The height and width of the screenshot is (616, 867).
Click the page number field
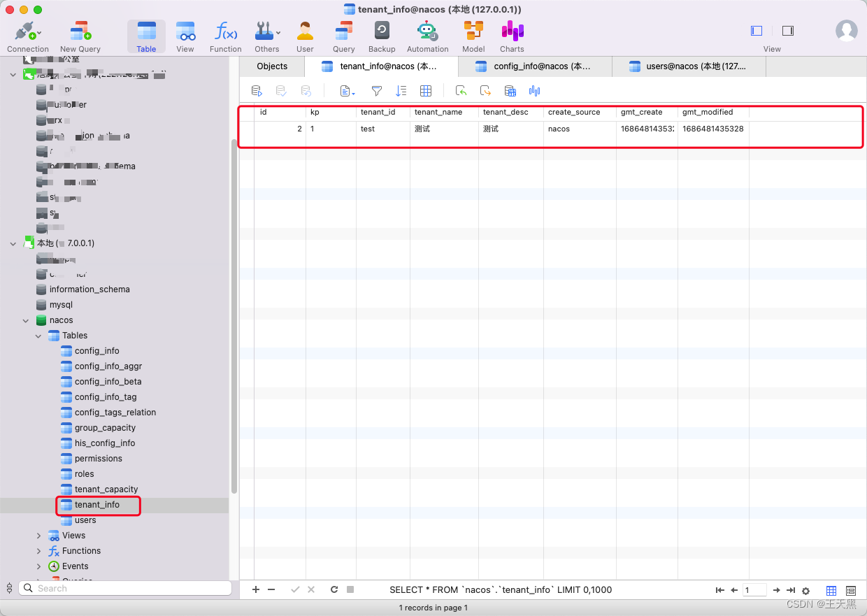pyautogui.click(x=754, y=590)
